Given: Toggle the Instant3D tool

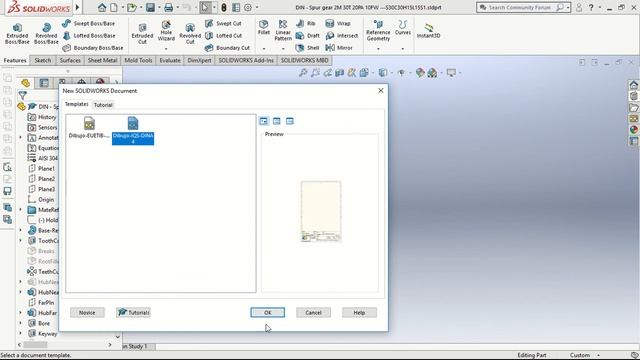Looking at the screenshot, I should pos(429,31).
